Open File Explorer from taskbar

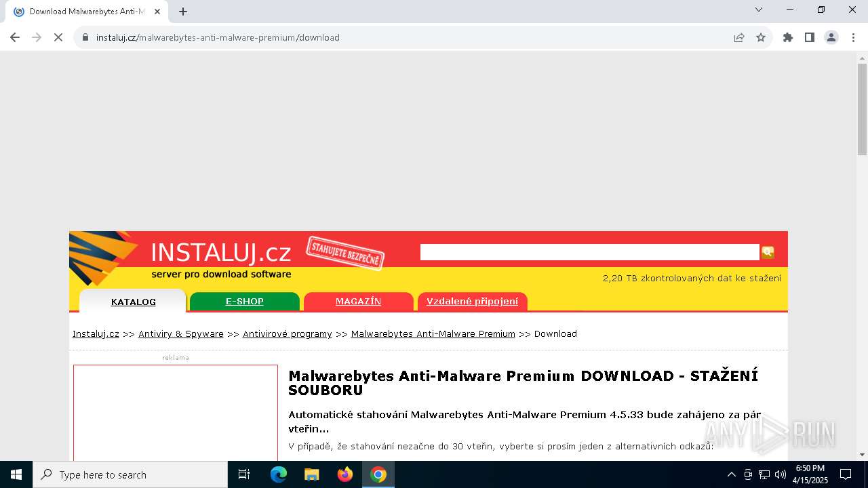tap(312, 474)
